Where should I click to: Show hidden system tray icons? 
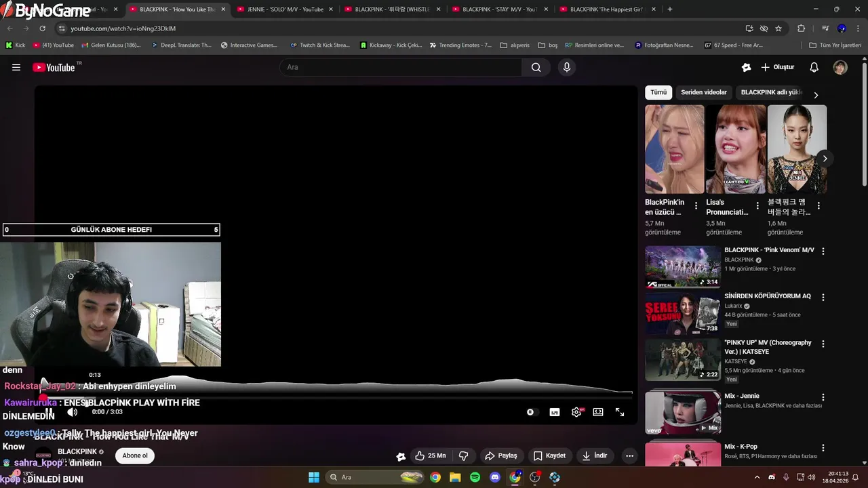pos(757,477)
